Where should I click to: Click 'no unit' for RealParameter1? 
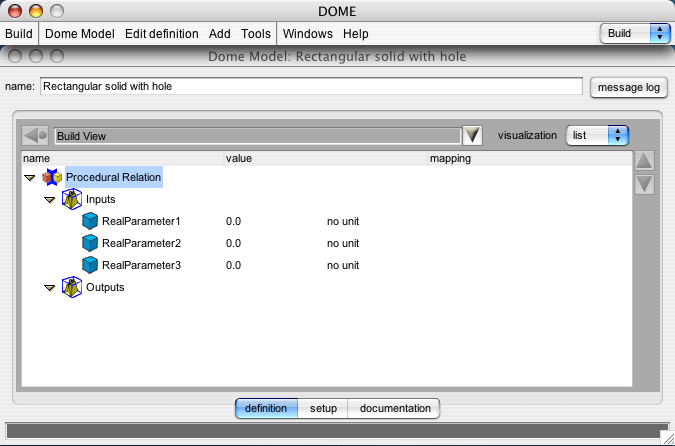click(x=343, y=221)
